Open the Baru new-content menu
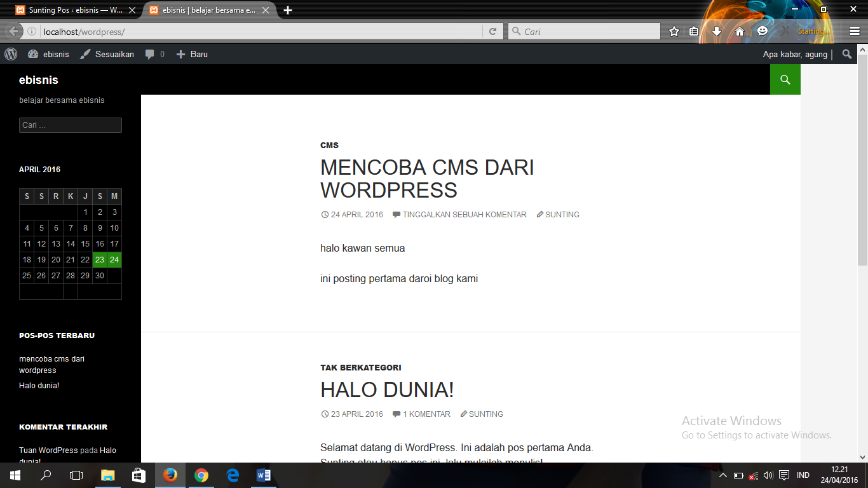This screenshot has width=868, height=488. click(192, 54)
